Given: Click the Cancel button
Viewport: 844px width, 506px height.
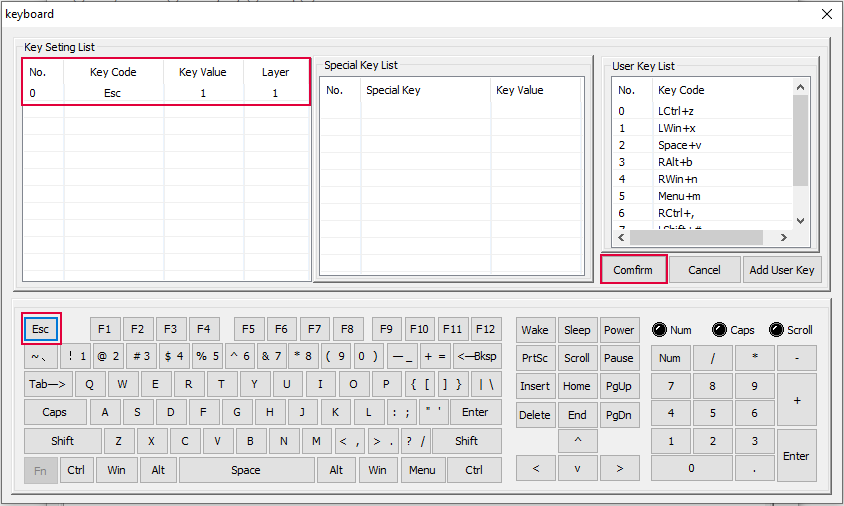Looking at the screenshot, I should pyautogui.click(x=704, y=270).
